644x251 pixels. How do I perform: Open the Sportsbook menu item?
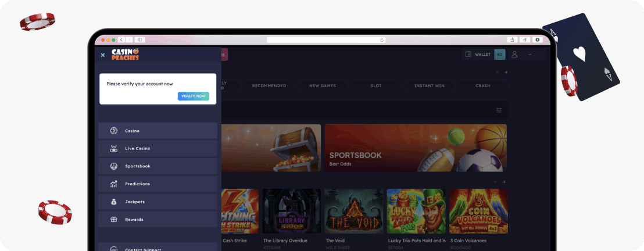point(158,166)
